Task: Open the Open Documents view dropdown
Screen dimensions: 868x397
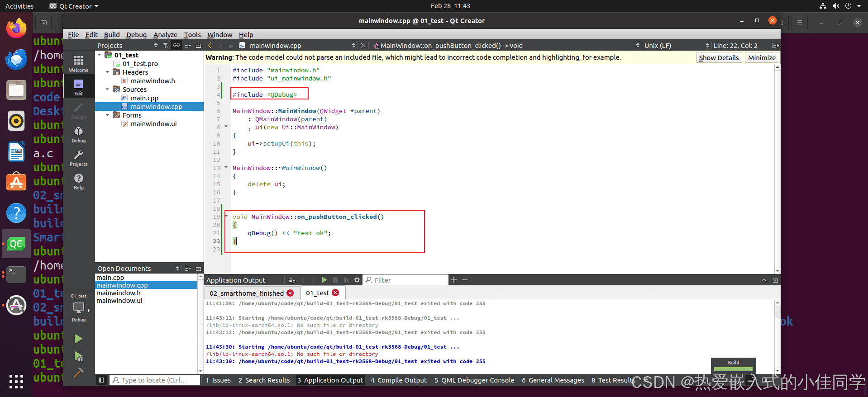Action: (x=138, y=269)
